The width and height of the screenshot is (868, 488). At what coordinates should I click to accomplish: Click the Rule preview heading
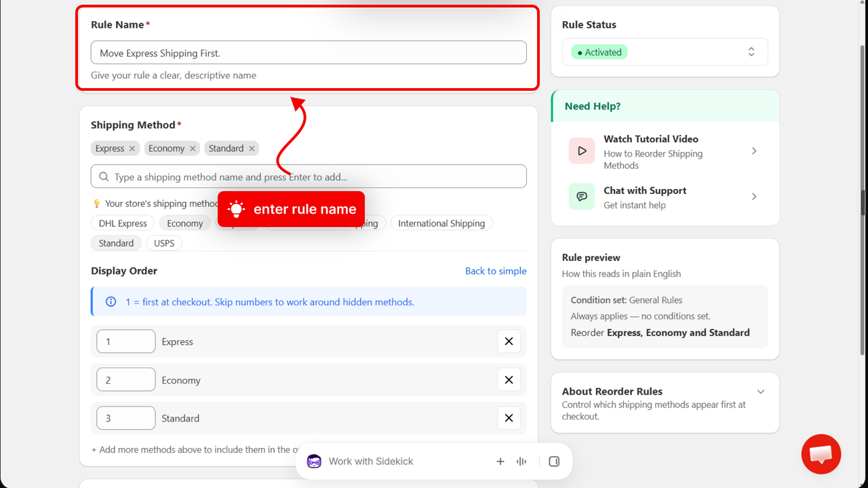(x=591, y=258)
